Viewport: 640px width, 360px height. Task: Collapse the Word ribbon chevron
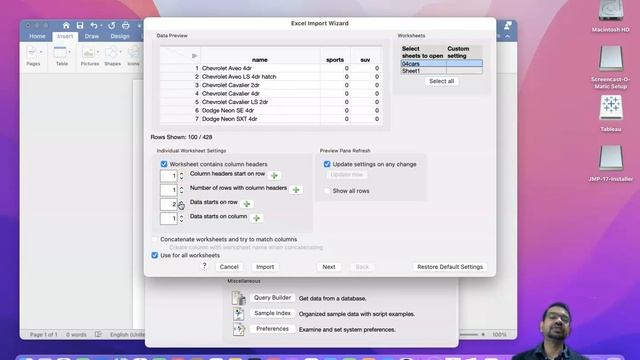[x=507, y=36]
